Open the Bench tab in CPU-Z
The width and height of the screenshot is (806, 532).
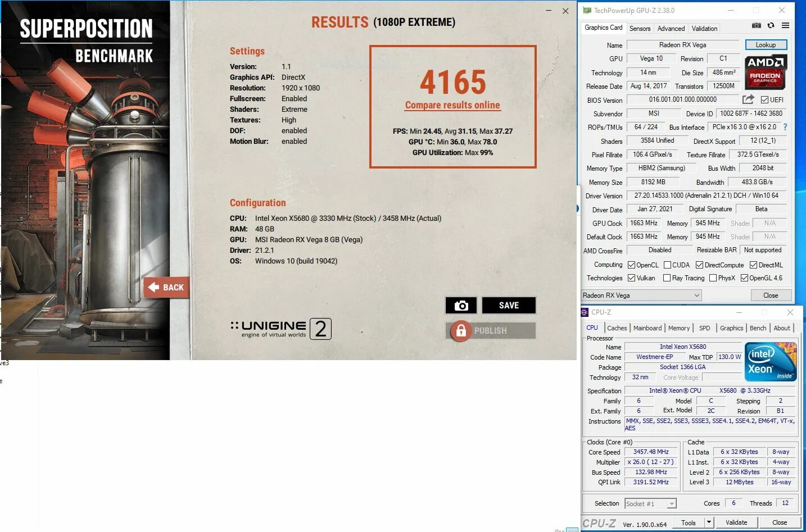(758, 328)
